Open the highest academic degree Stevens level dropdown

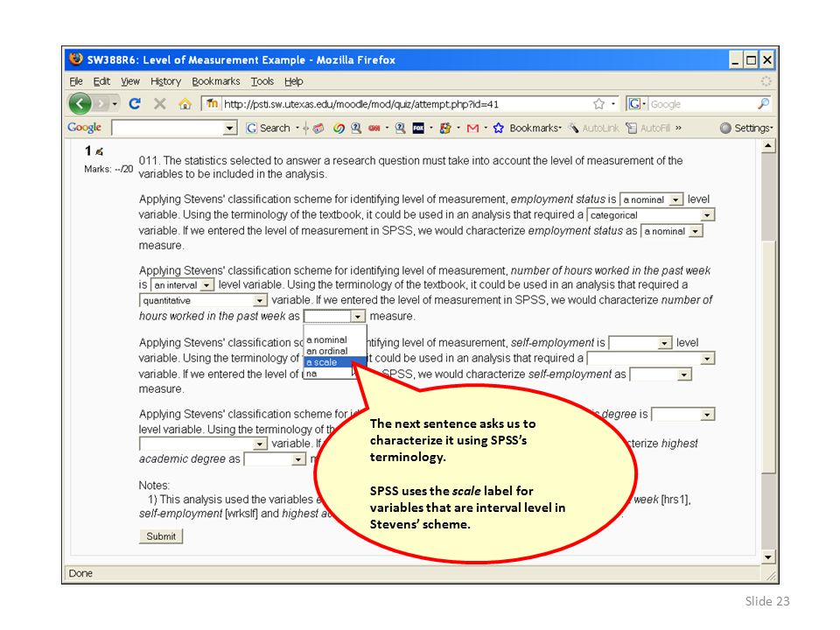tap(683, 415)
